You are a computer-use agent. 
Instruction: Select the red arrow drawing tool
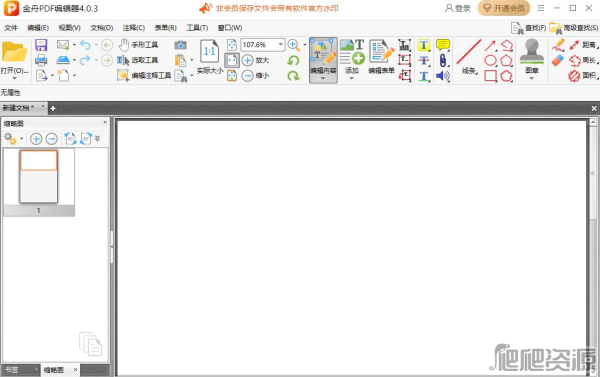pyautogui.click(x=491, y=45)
